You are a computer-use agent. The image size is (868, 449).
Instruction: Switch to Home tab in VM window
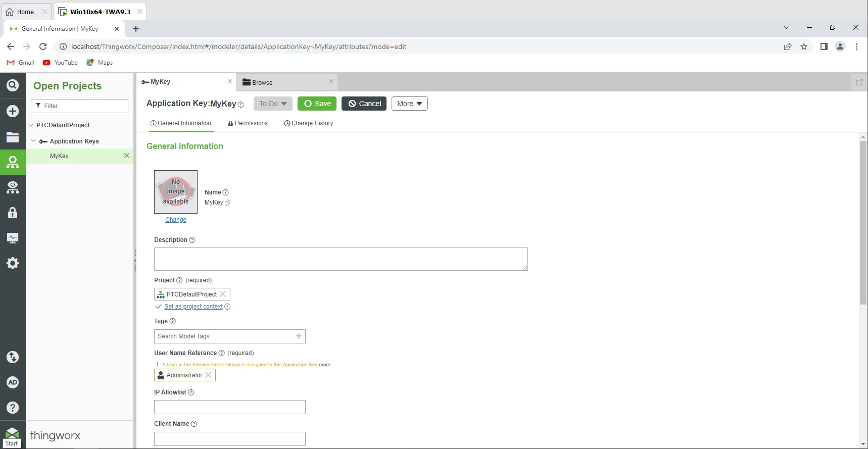coord(25,12)
